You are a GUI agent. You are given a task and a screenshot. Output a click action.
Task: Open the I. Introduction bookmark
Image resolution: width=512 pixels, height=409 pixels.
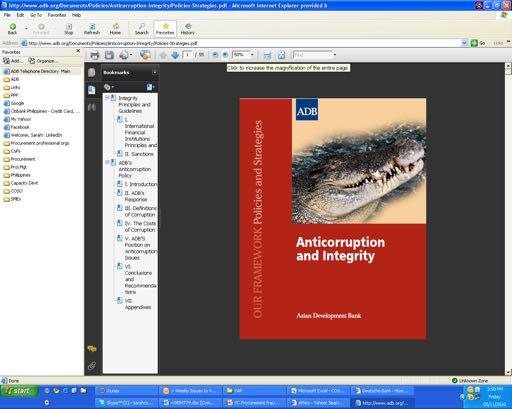(x=141, y=184)
